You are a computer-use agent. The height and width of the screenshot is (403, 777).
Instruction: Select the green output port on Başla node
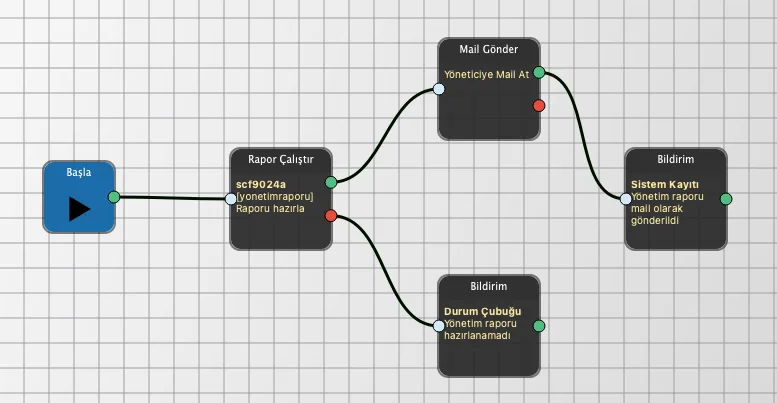(114, 197)
